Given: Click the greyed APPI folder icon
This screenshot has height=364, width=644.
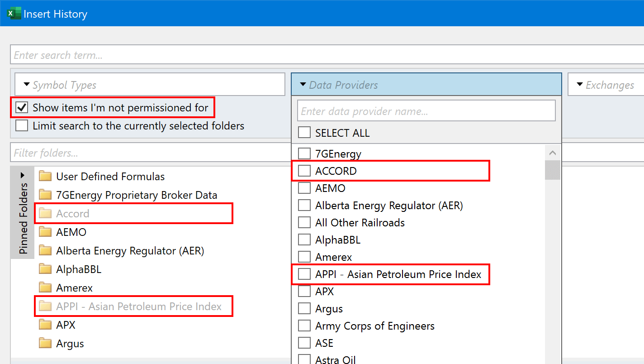Looking at the screenshot, I should click(x=45, y=306).
